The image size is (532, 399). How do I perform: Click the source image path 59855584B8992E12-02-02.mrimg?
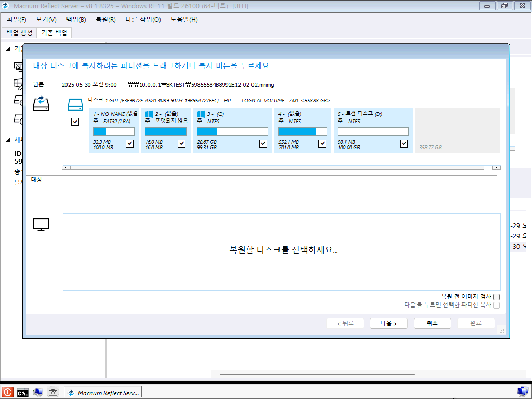[201, 85]
